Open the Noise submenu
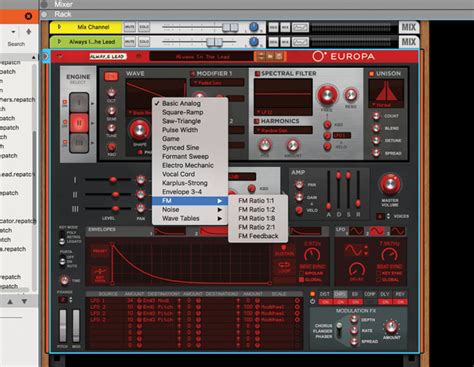Screen dimensions: 474x367 (x=190, y=209)
